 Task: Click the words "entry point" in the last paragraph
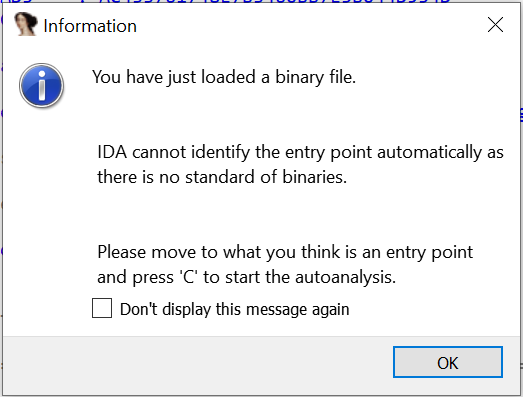point(429,253)
